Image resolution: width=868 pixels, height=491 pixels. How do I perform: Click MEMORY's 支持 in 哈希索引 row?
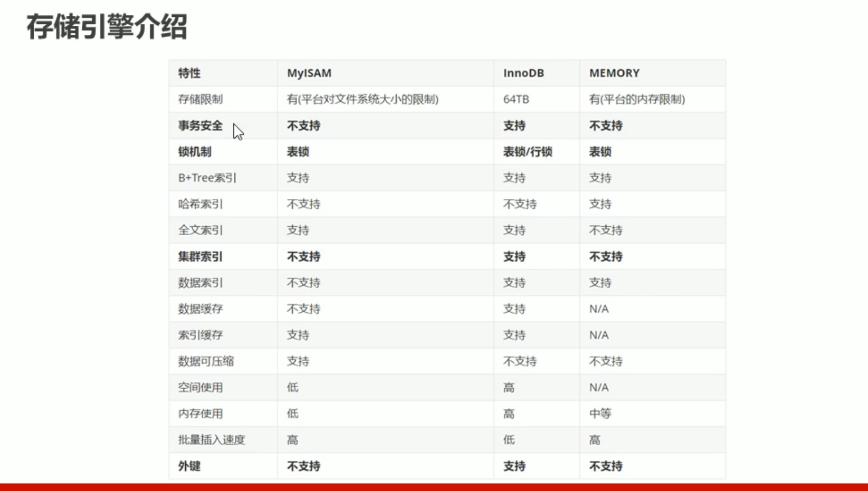(x=600, y=204)
